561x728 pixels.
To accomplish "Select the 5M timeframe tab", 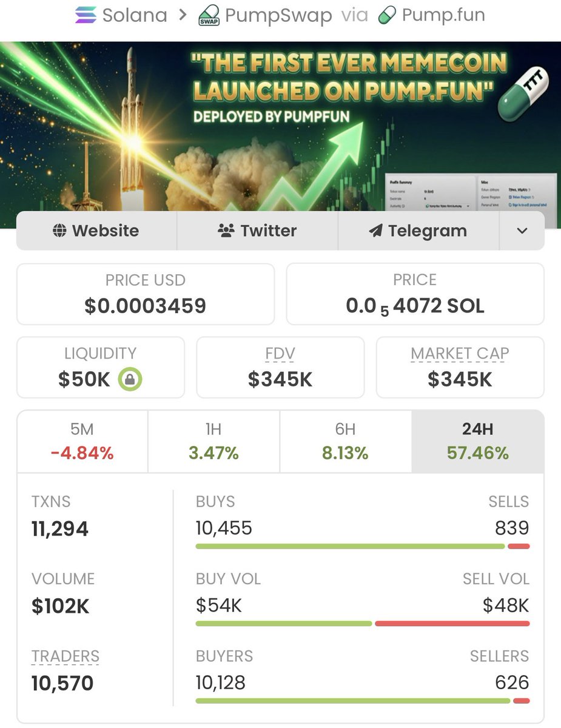I will [x=82, y=442].
